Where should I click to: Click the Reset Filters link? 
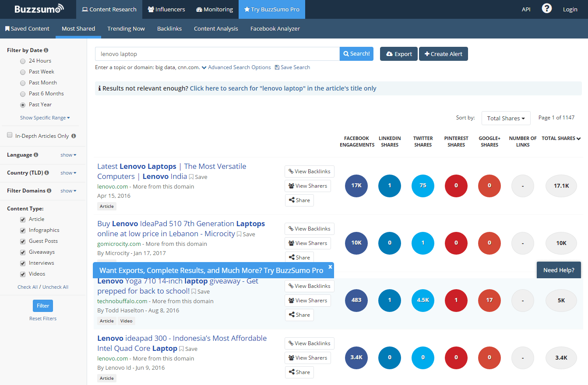[x=43, y=318]
